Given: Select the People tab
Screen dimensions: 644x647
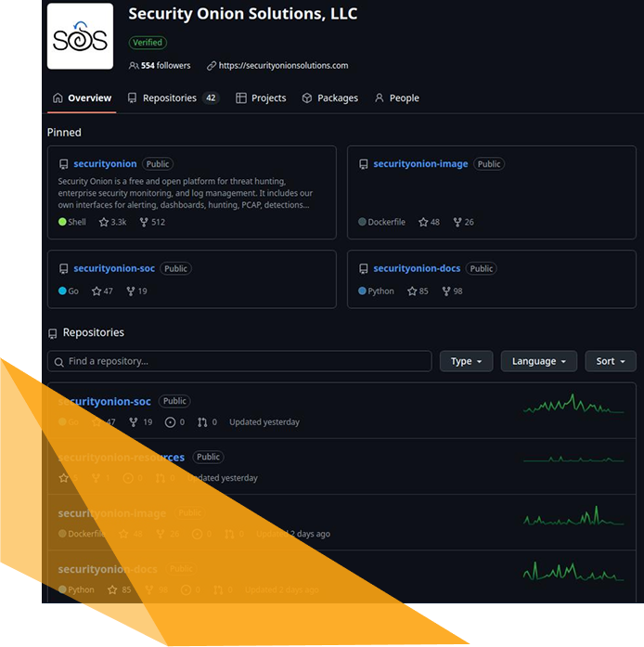Looking at the screenshot, I should (x=396, y=98).
